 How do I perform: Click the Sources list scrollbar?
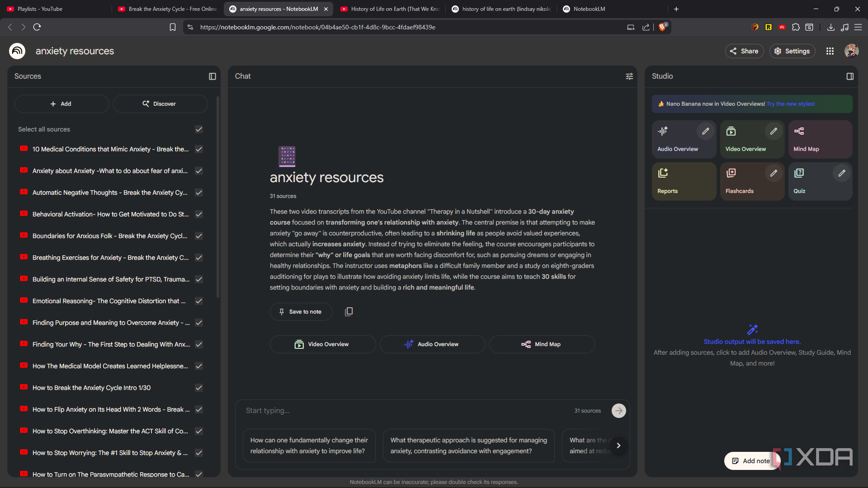(x=218, y=197)
